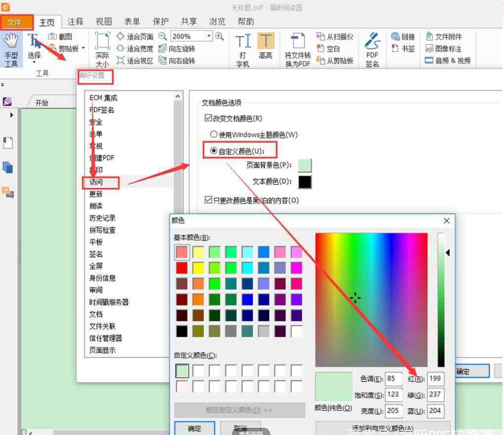
Task: Toggle the Change Document Colors (改变文档颜色) checkbox
Action: [x=209, y=118]
